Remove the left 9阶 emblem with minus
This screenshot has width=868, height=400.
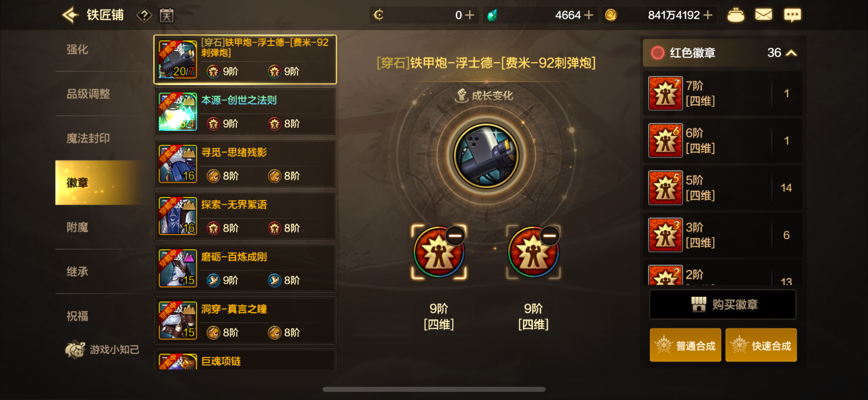pyautogui.click(x=455, y=235)
